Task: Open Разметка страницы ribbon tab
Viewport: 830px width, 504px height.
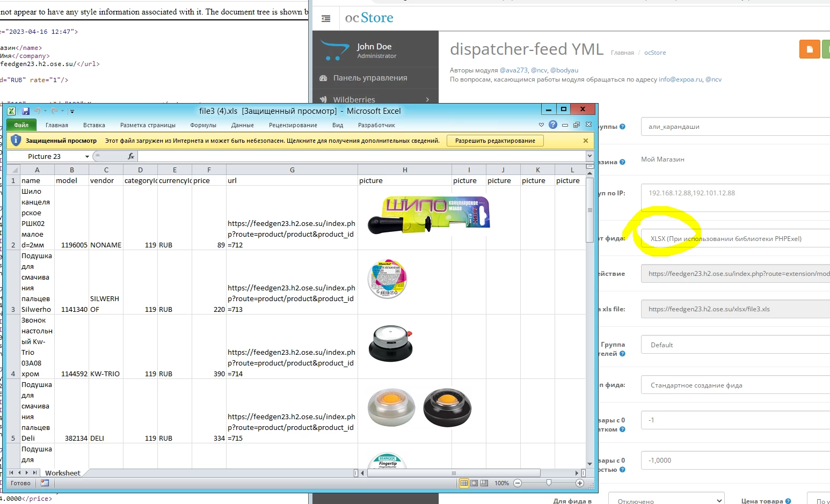Action: coord(148,125)
